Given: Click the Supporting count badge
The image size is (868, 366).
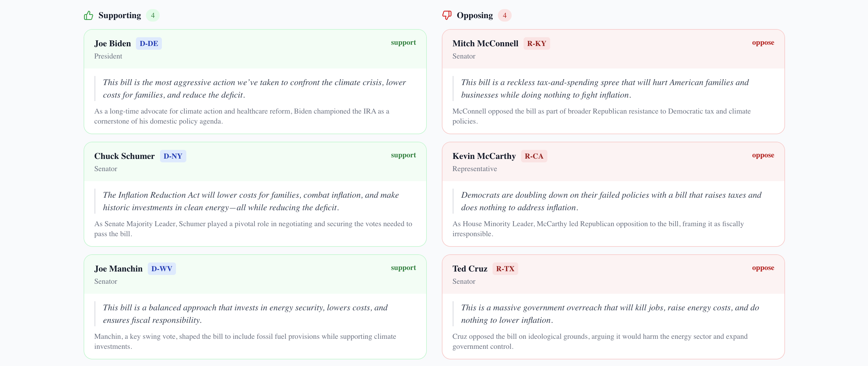Looking at the screenshot, I should point(152,16).
